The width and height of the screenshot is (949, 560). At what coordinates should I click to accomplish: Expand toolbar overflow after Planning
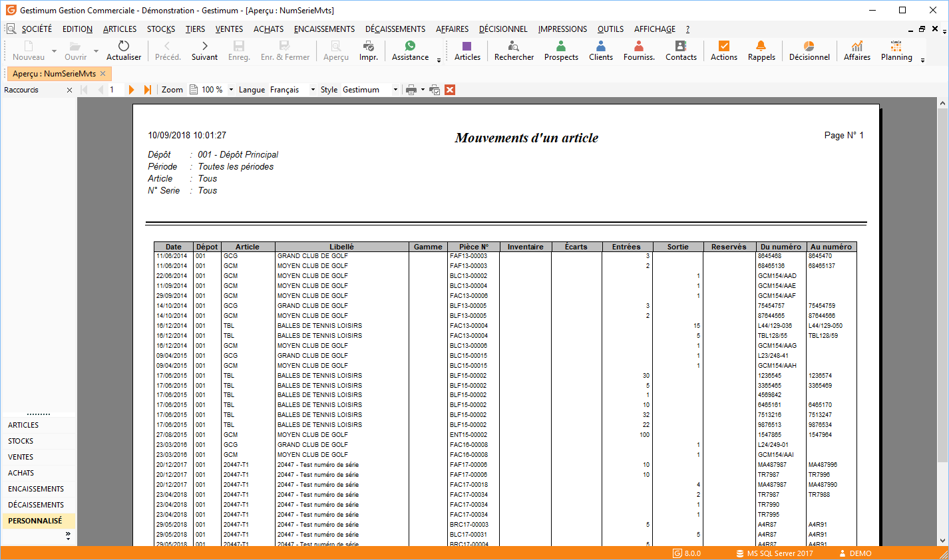click(x=922, y=60)
